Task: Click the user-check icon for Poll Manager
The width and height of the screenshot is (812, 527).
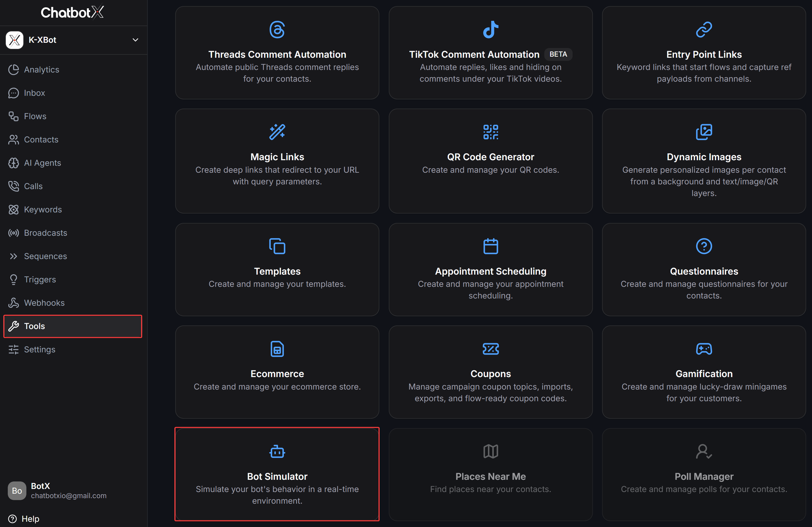Action: [704, 452]
